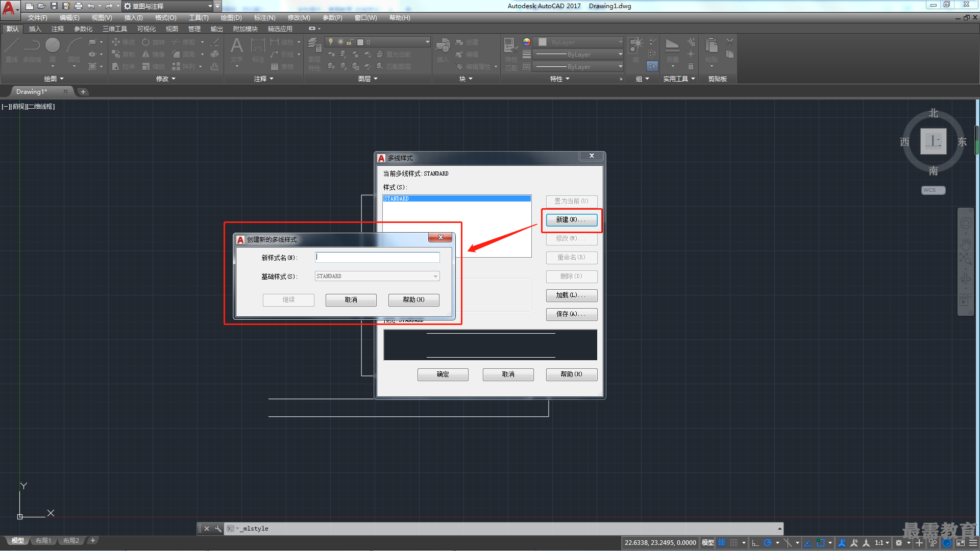The image size is (980, 551).
Task: Expand the 修改 panel title
Action: pyautogui.click(x=165, y=79)
